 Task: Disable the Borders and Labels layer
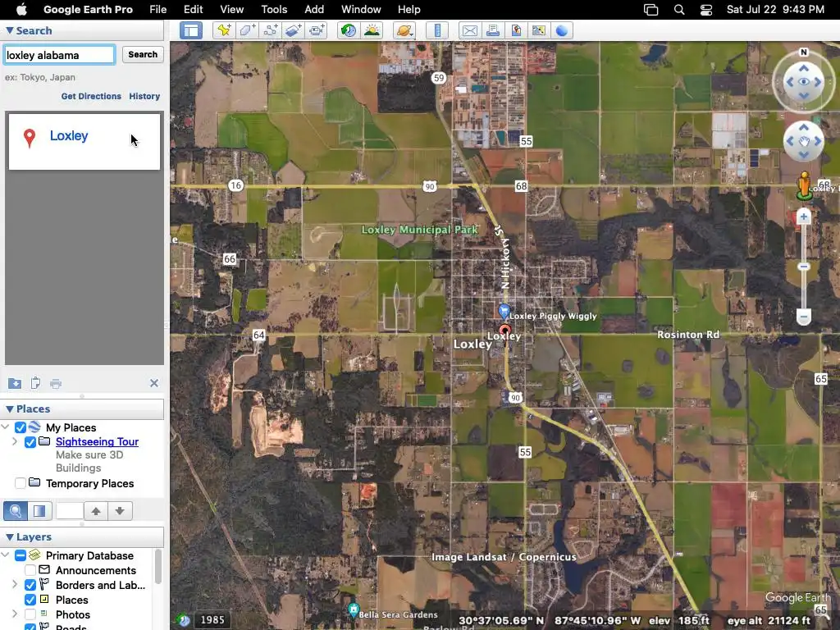point(30,585)
